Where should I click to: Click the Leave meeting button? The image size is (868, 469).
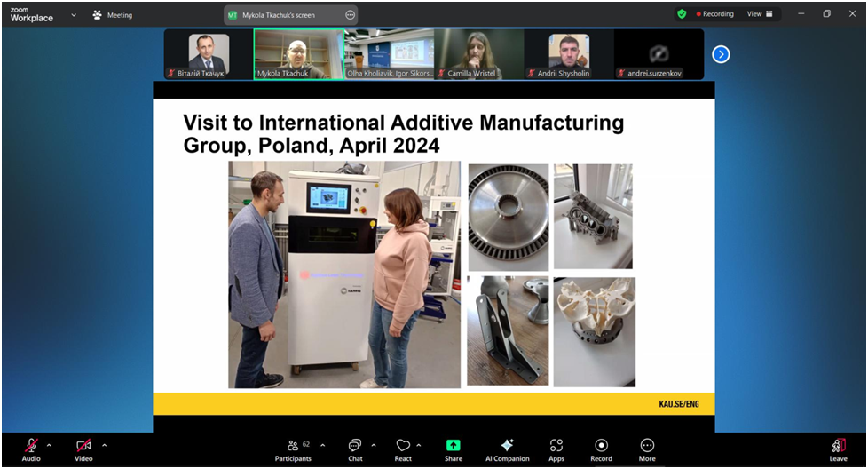tap(838, 447)
